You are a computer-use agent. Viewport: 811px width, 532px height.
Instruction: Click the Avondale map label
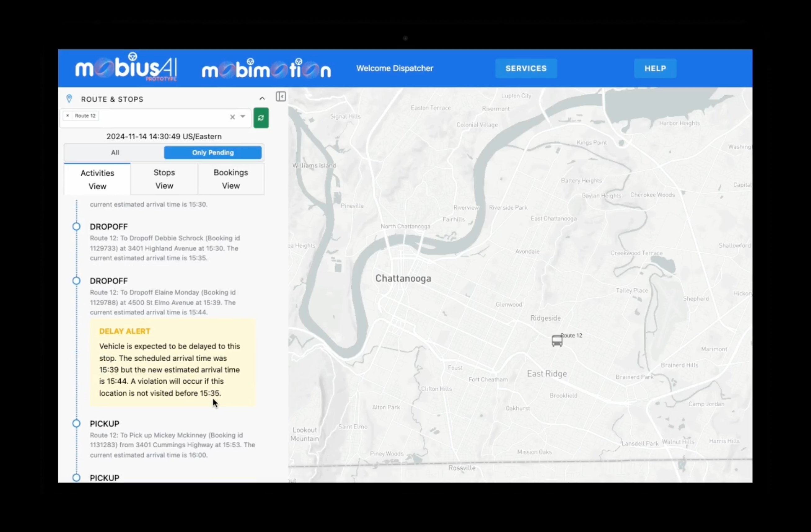527,251
